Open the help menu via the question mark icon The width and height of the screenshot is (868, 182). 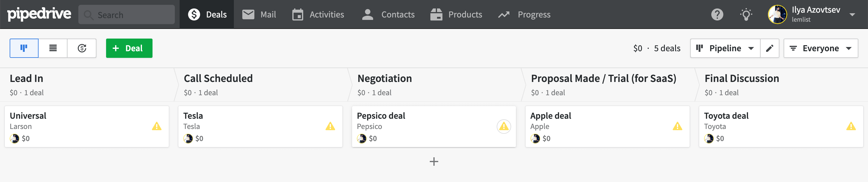pyautogui.click(x=717, y=14)
